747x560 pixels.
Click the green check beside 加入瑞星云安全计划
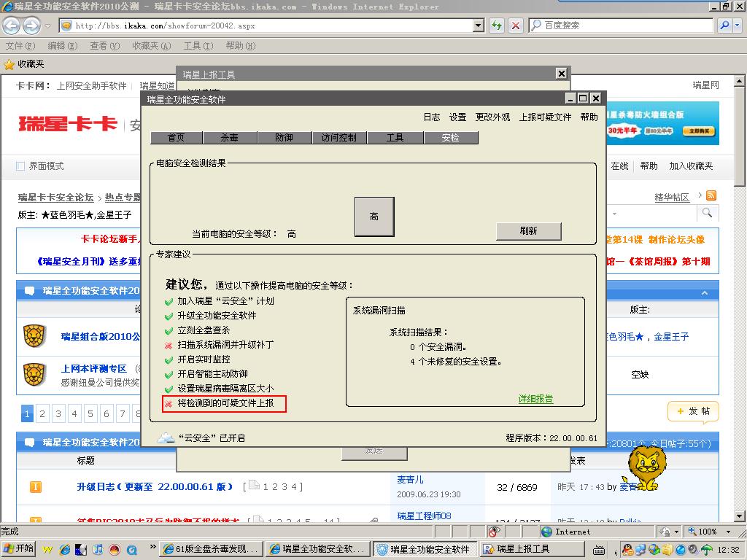tap(169, 301)
